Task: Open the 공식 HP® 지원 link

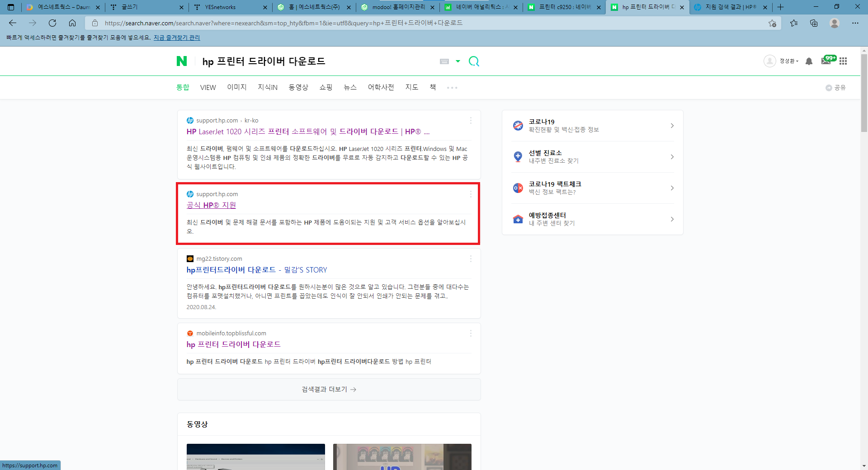Action: 211,205
